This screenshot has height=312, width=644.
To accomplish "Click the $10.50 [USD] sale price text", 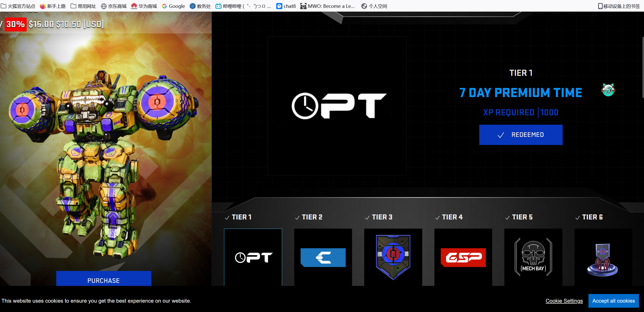I will [80, 24].
